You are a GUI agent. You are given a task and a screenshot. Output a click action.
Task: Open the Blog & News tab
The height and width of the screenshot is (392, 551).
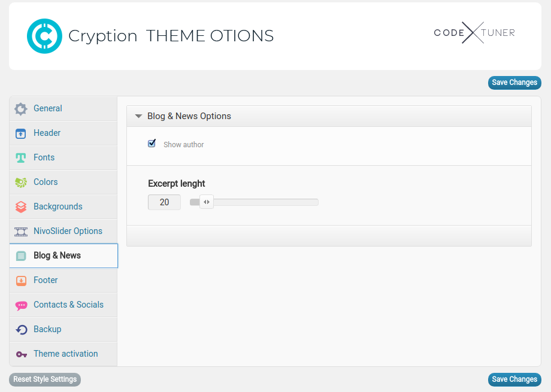[57, 256]
